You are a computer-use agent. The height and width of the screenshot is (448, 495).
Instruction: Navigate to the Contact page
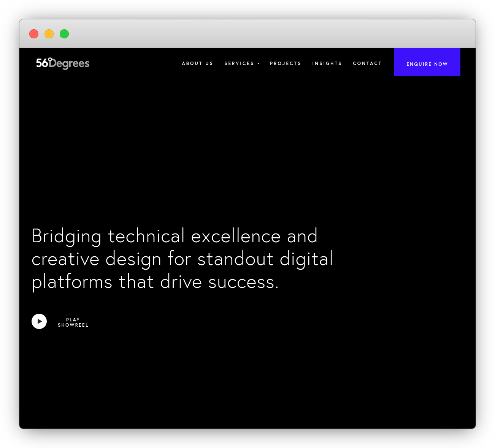pos(367,64)
